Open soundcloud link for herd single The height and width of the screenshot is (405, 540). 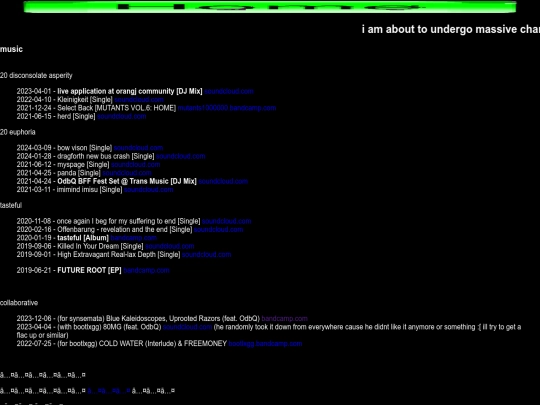(122, 116)
